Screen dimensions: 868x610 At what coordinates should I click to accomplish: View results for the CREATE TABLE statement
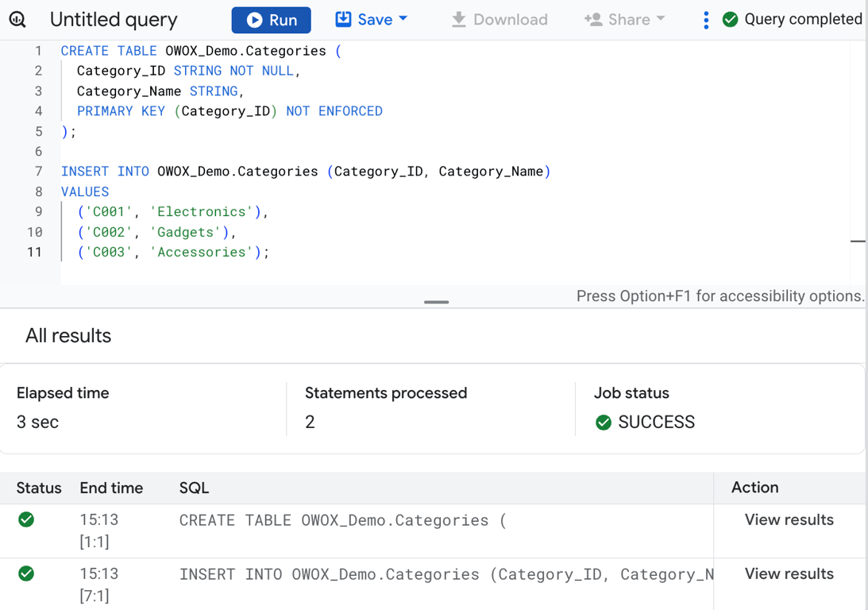[789, 519]
